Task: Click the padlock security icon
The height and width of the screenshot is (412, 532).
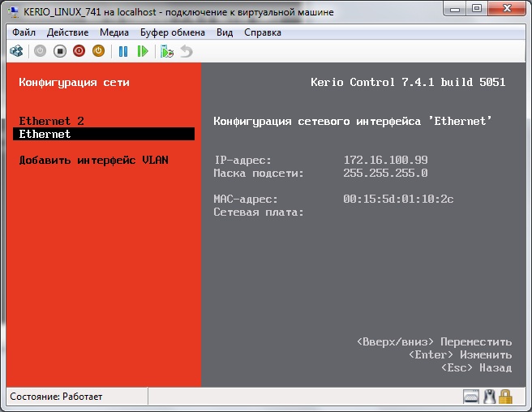Action: click(x=506, y=397)
